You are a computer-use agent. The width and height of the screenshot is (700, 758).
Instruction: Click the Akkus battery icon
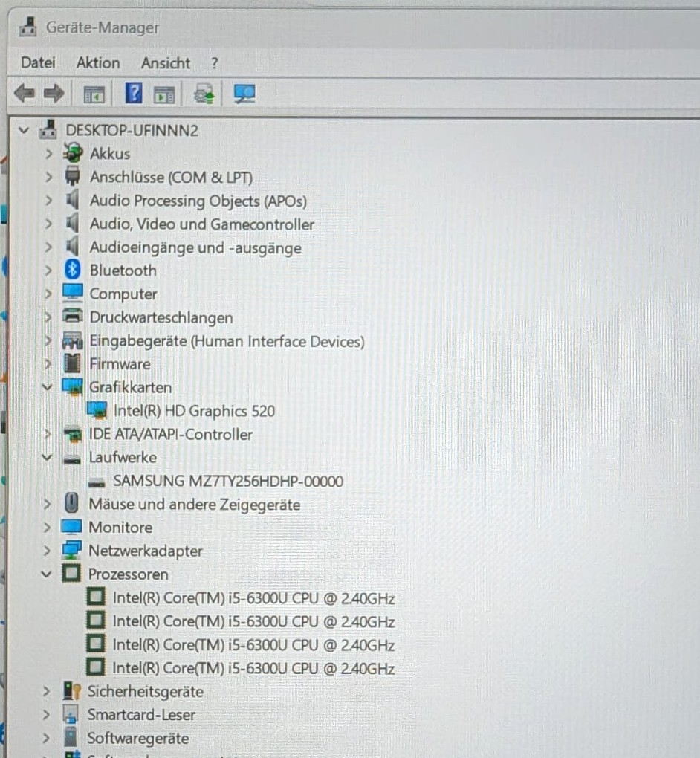pyautogui.click(x=73, y=153)
